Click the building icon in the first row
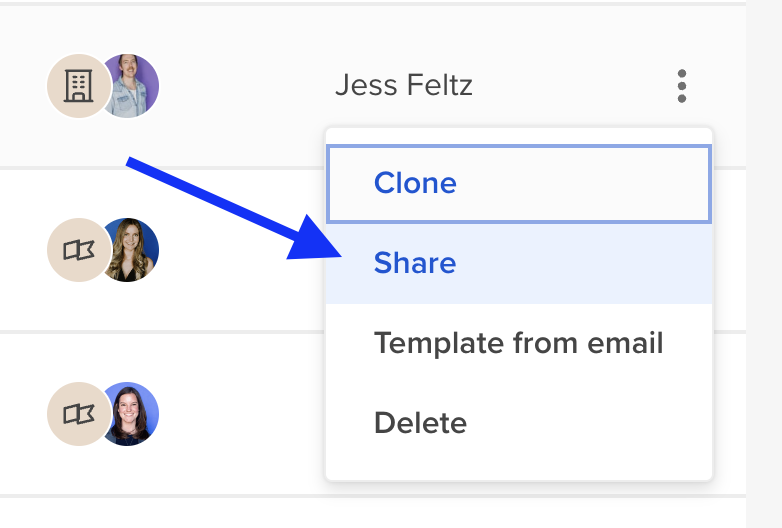Image resolution: width=782 pixels, height=528 pixels. 78,86
